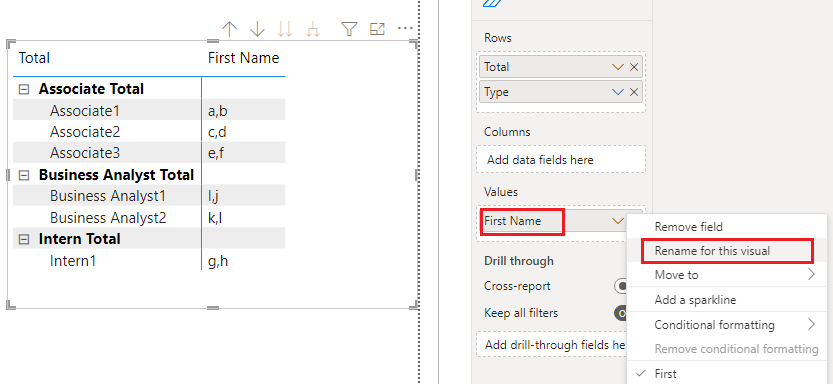Click the First Name column header
The height and width of the screenshot is (384, 833).
click(x=243, y=58)
